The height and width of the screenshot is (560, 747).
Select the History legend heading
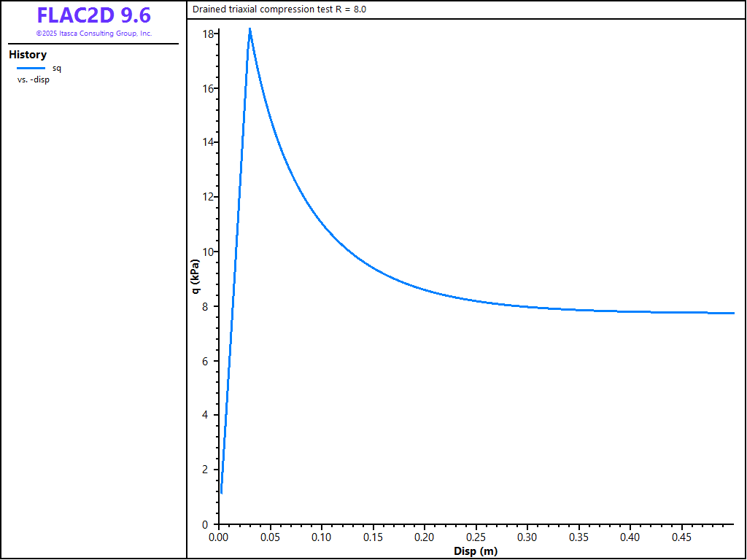(28, 55)
